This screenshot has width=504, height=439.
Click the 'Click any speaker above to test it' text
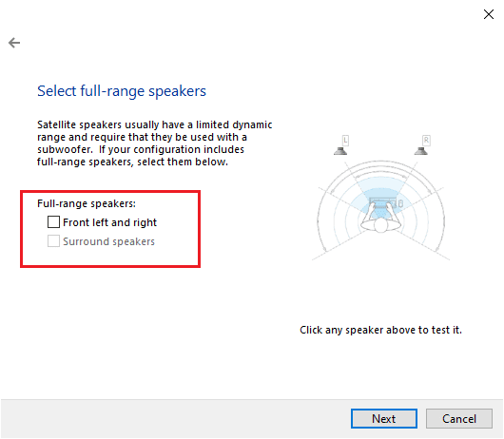point(380,330)
